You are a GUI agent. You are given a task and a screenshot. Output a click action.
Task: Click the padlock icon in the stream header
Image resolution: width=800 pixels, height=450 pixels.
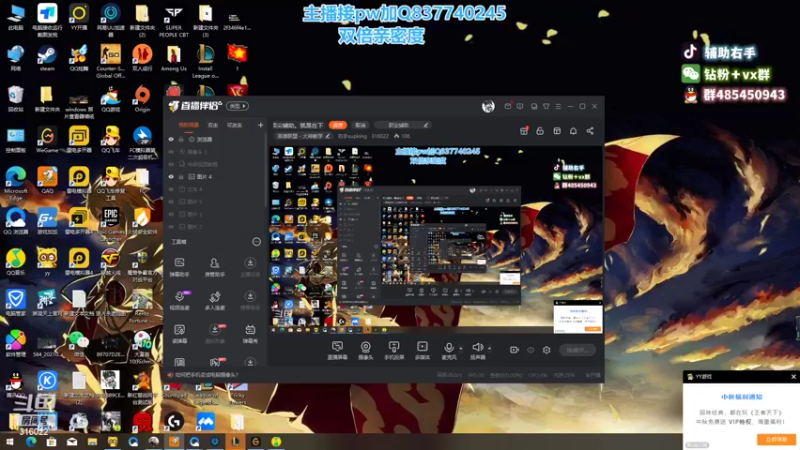(x=540, y=131)
